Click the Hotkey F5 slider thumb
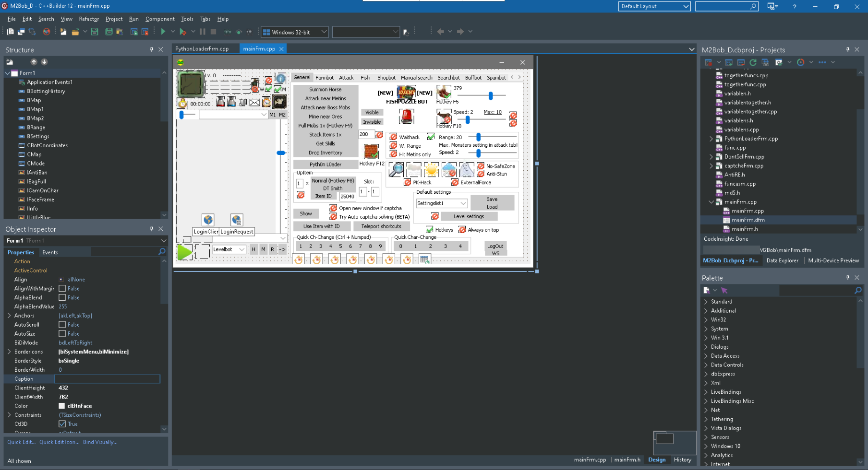The height and width of the screenshot is (470, 868). pos(491,96)
